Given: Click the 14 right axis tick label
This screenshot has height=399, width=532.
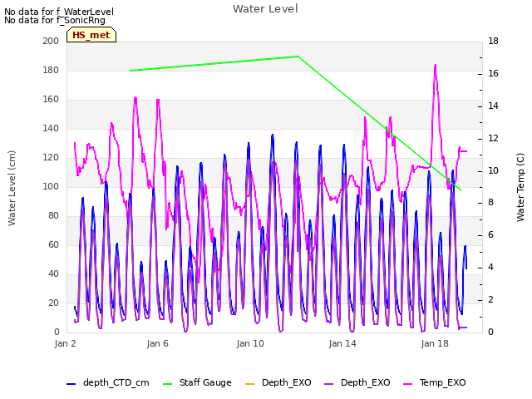Looking at the screenshot, I should pyautogui.click(x=493, y=106).
